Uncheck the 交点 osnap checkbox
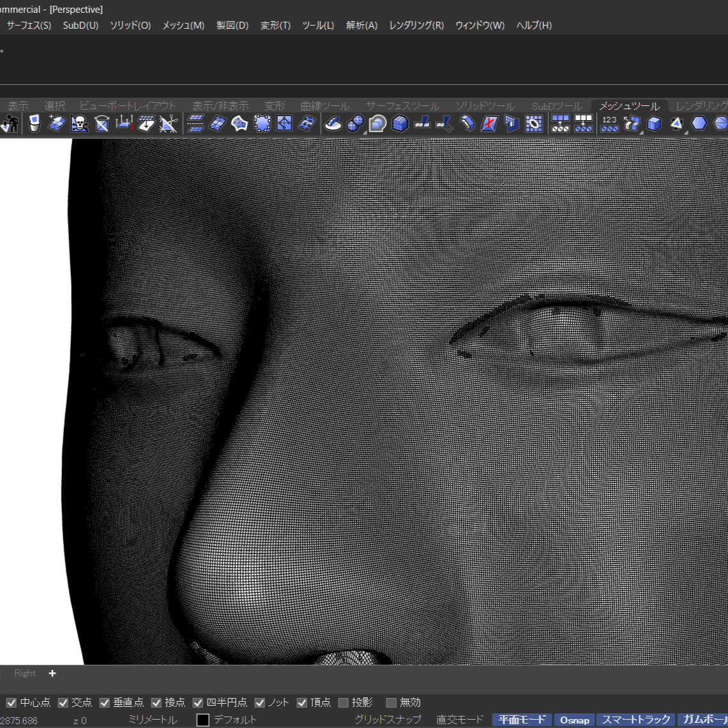The height and width of the screenshot is (728, 728). point(63,702)
